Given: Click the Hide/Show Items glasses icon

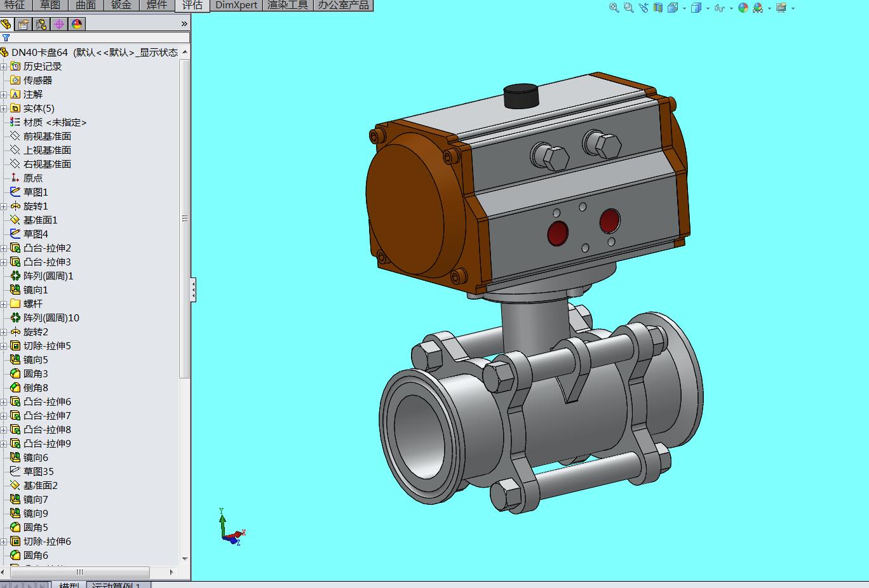Looking at the screenshot, I should (719, 8).
